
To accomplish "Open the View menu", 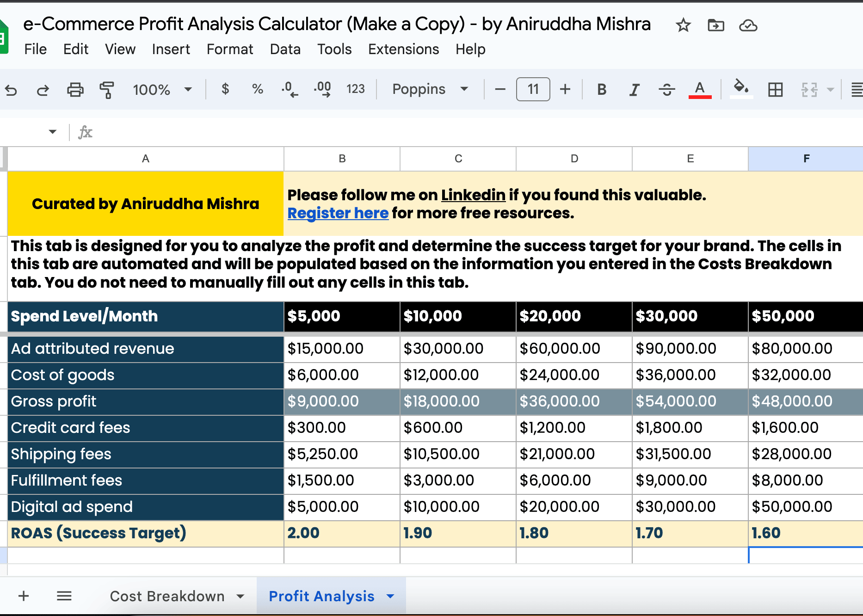I will 120,49.
